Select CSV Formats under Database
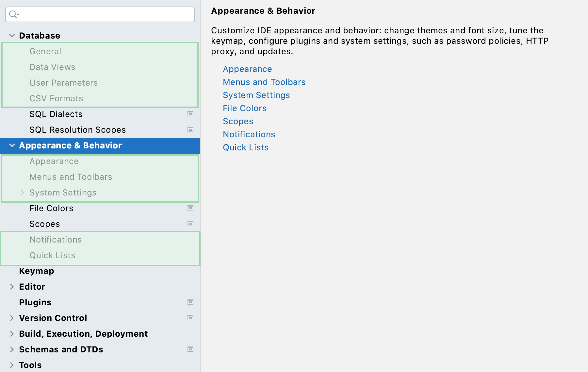This screenshot has height=372, width=588. click(x=56, y=98)
